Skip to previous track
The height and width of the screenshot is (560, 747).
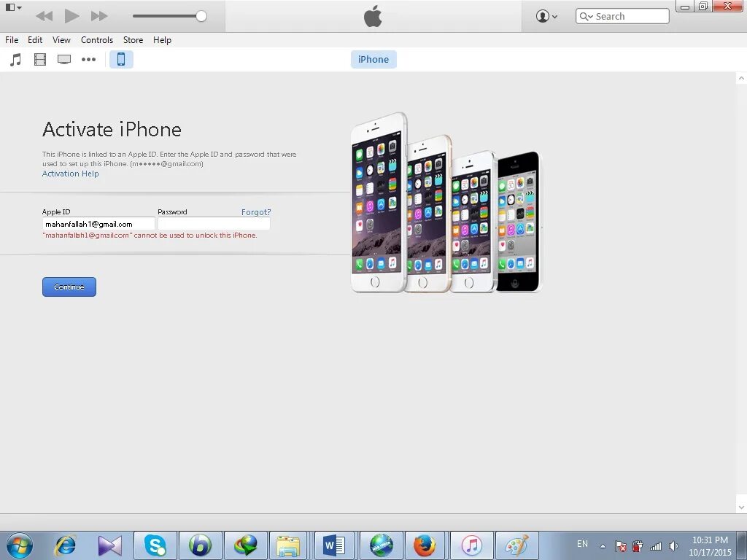pos(44,16)
